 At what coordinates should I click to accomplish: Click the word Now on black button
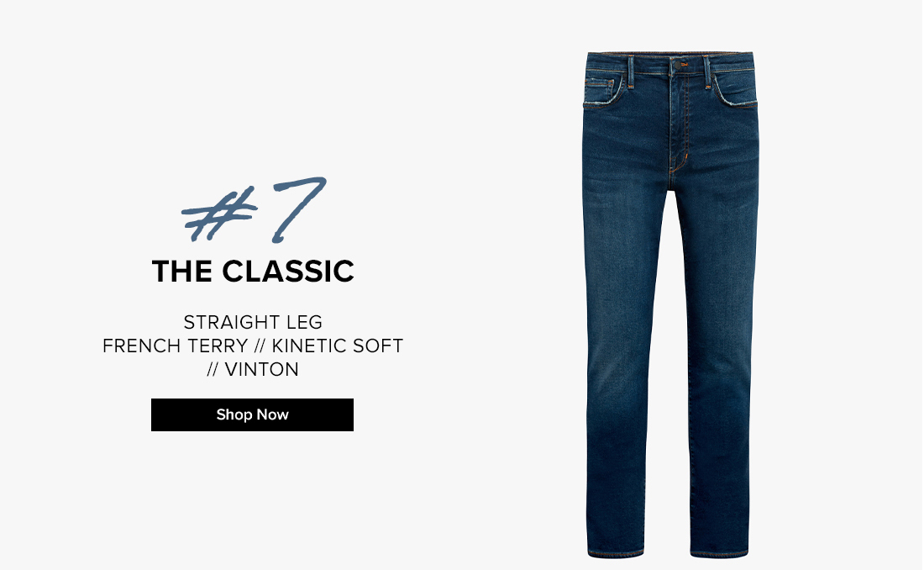point(272,414)
